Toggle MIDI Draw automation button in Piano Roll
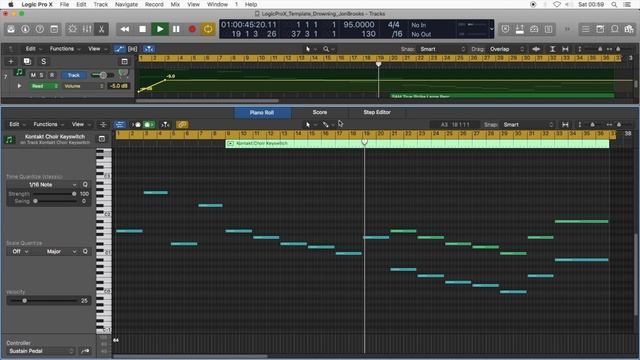Screen dimensions: 640x360 (x=120, y=124)
